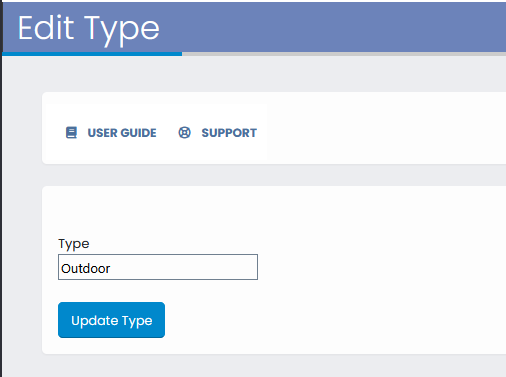This screenshot has height=377, width=506.
Task: Click the Type field label
Action: tap(74, 244)
